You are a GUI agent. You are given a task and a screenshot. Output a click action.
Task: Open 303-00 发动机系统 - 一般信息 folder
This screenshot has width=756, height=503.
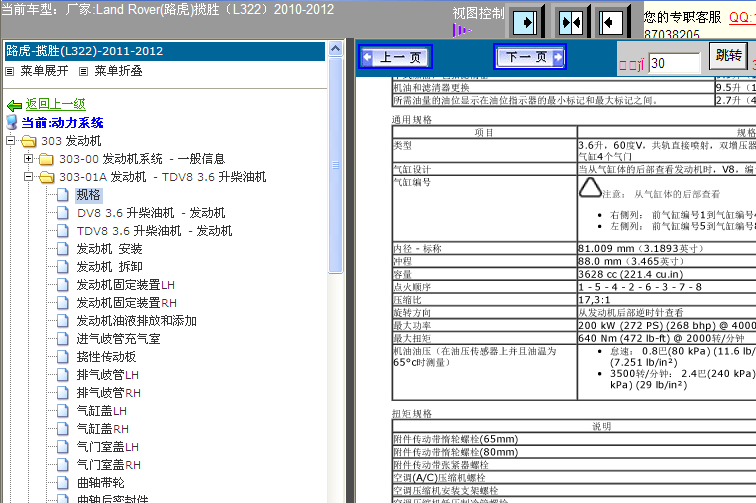[142, 159]
